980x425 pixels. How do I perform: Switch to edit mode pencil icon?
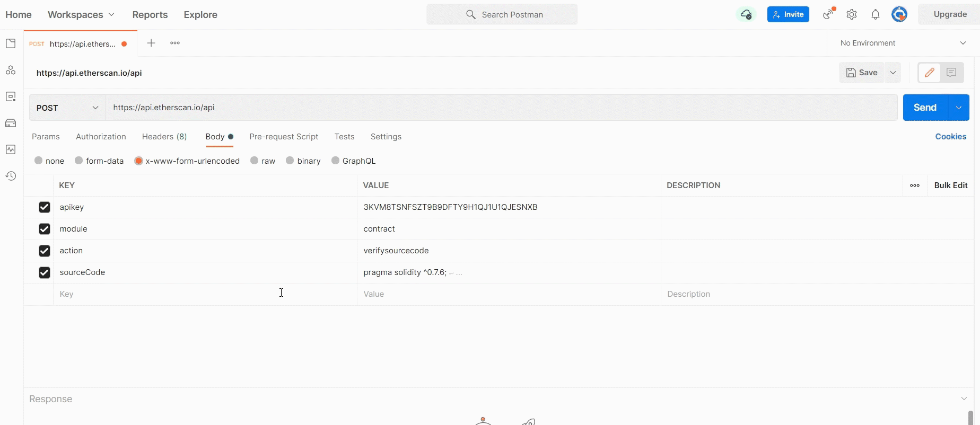[x=929, y=73]
